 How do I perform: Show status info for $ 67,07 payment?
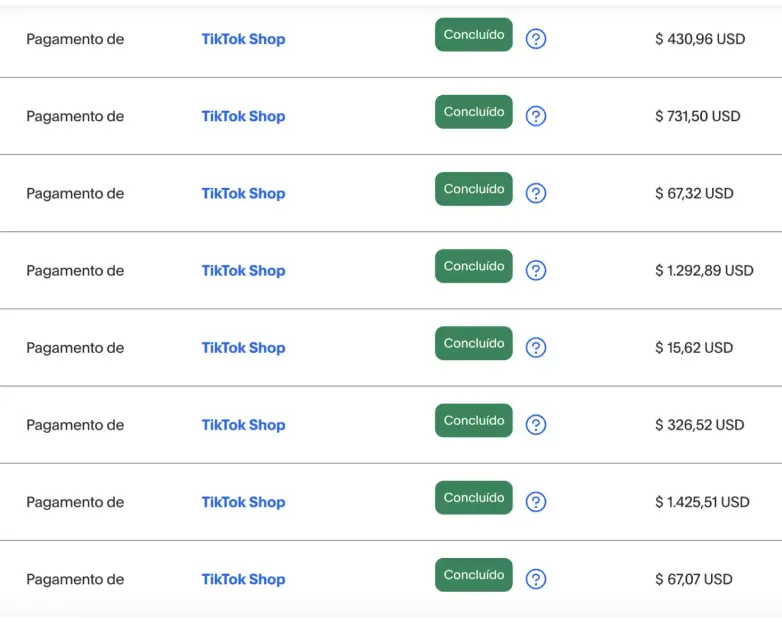point(536,578)
